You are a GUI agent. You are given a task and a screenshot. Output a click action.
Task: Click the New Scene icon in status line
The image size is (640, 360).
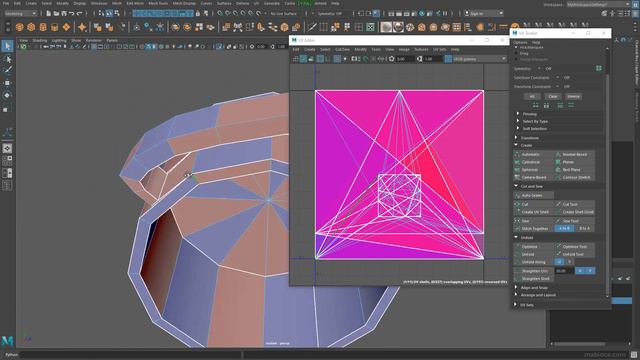pyautogui.click(x=48, y=13)
